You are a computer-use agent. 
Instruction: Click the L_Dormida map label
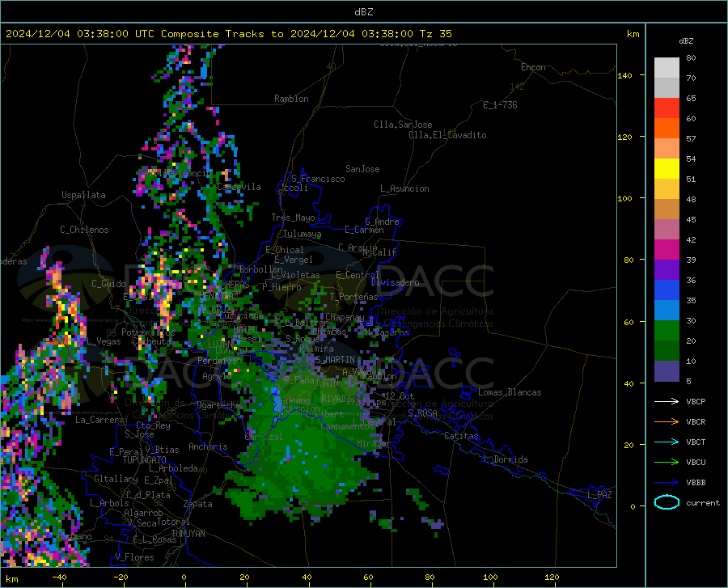(506, 459)
